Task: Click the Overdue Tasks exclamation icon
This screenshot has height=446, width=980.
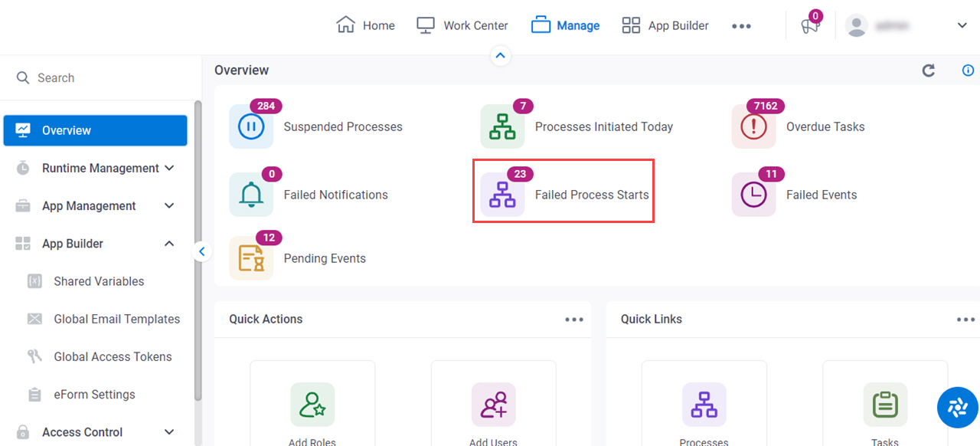Action: [753, 126]
